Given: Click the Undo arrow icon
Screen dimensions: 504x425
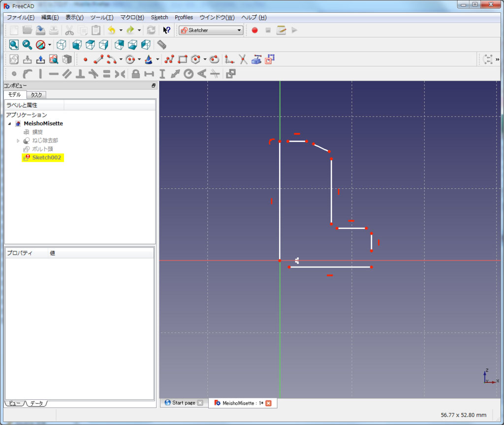Looking at the screenshot, I should point(112,30).
